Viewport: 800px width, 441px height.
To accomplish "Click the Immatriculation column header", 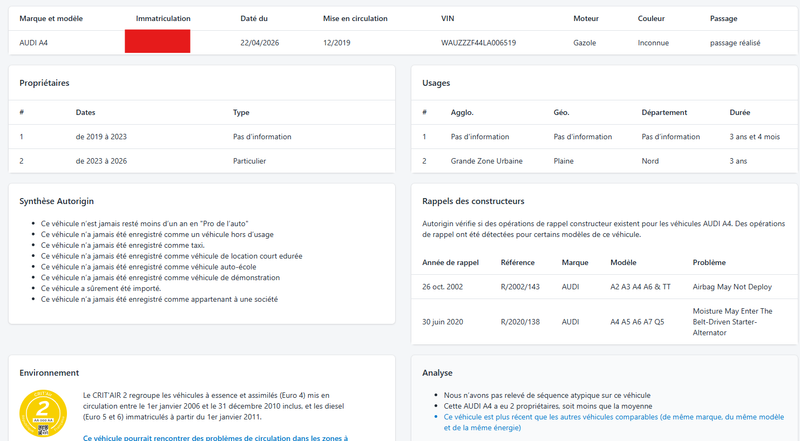I will pos(163,18).
